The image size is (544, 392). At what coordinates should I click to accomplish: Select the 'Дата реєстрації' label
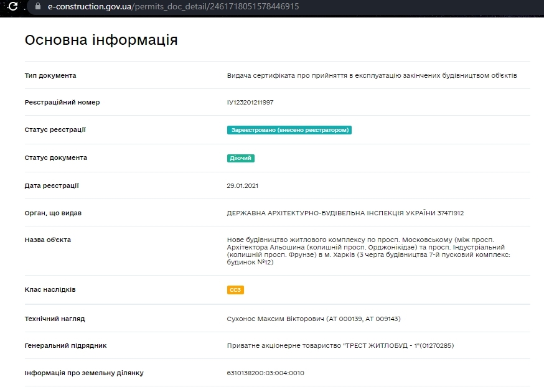[52, 185]
